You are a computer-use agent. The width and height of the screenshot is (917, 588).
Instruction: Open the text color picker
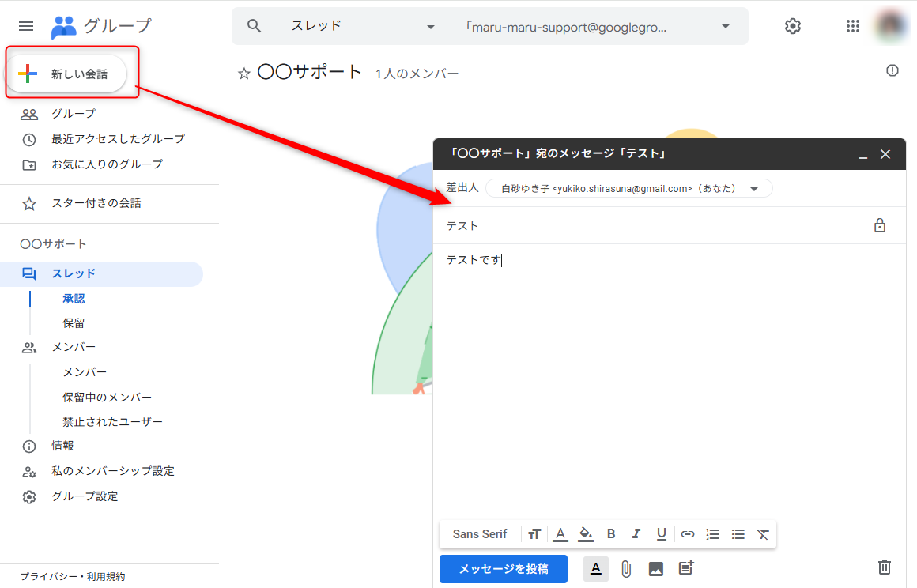(x=560, y=534)
